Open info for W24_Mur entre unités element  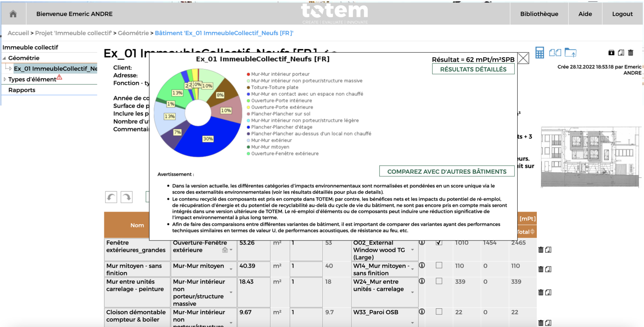click(422, 281)
